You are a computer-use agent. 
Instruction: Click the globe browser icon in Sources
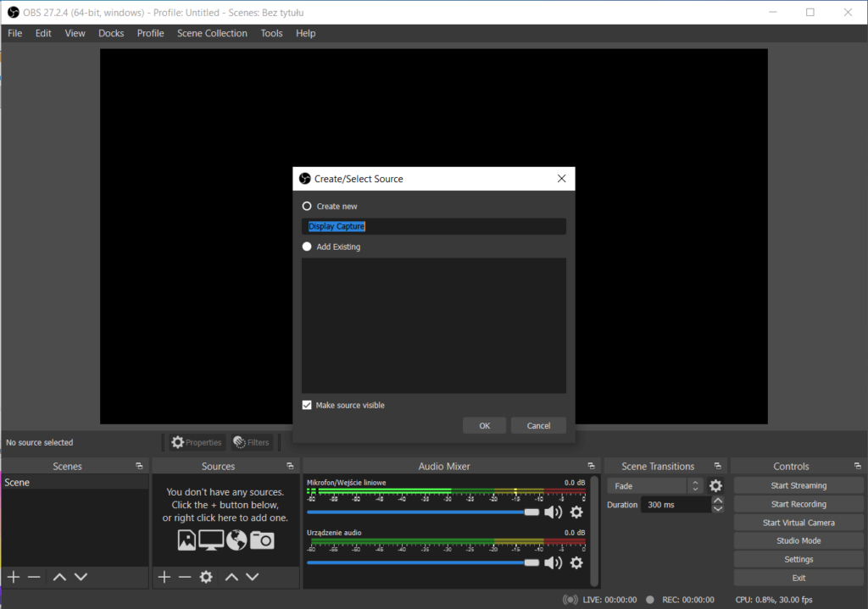point(236,540)
